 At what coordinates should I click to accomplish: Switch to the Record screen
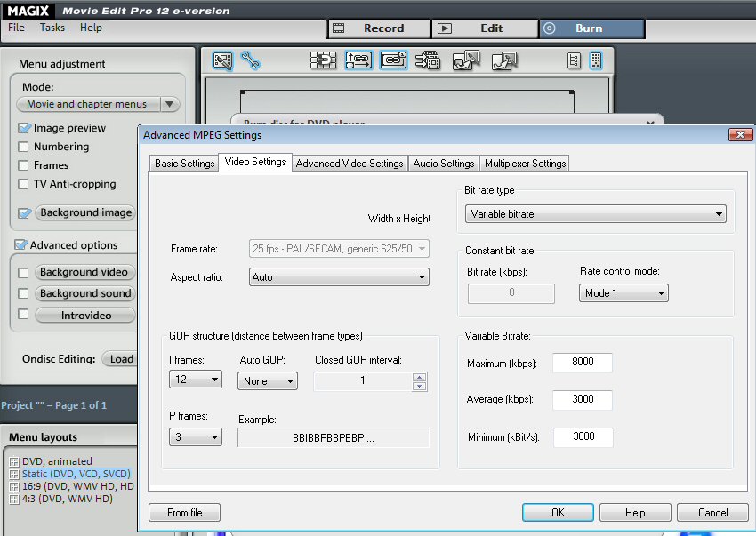tap(379, 28)
